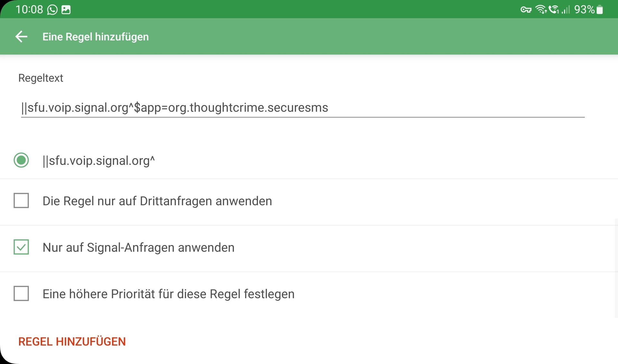Uncheck Nur auf Signal-Anfragen anwenden
This screenshot has width=618, height=364.
click(x=21, y=247)
